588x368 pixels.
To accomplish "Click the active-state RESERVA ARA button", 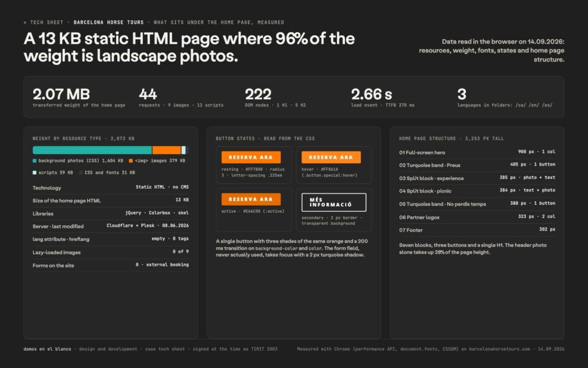I will pyautogui.click(x=251, y=200).
